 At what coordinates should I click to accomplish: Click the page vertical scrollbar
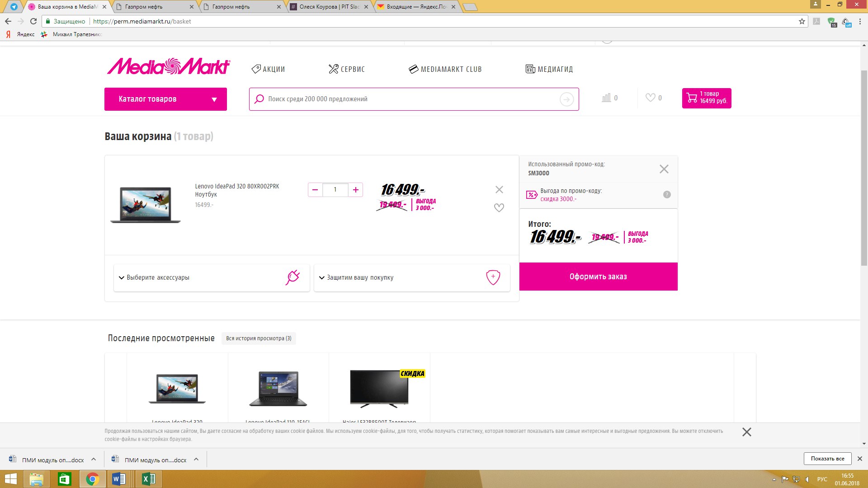[864, 168]
